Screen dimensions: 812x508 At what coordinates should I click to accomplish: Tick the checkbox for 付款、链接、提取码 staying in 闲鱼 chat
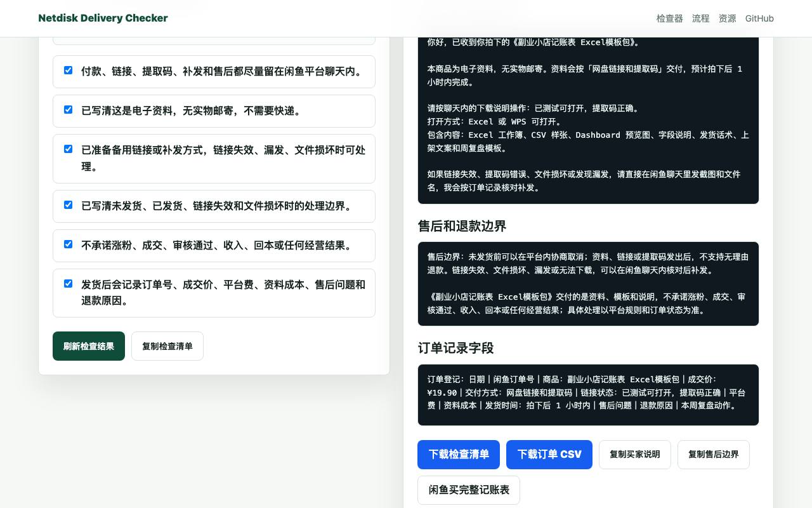point(68,70)
